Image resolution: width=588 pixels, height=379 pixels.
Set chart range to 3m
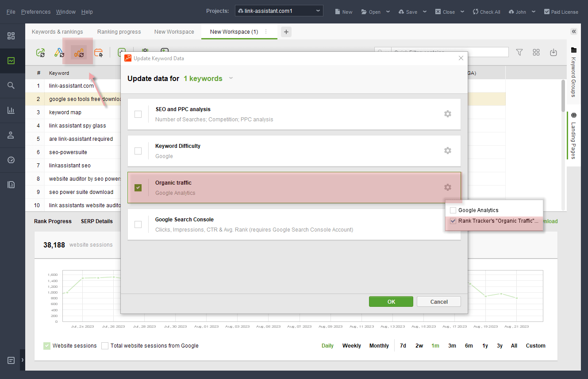452,346
